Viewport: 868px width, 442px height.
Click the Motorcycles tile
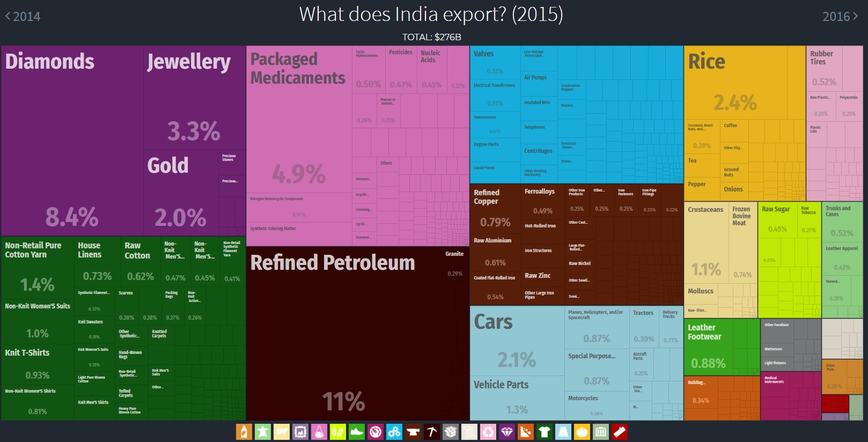click(597, 406)
